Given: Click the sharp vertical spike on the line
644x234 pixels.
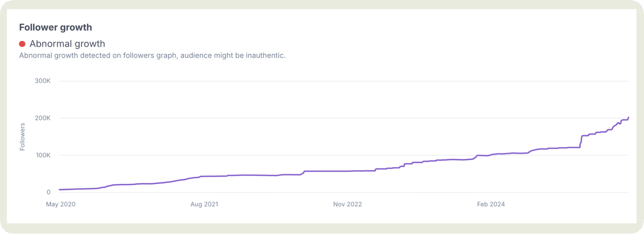Looking at the screenshot, I should tap(581, 141).
